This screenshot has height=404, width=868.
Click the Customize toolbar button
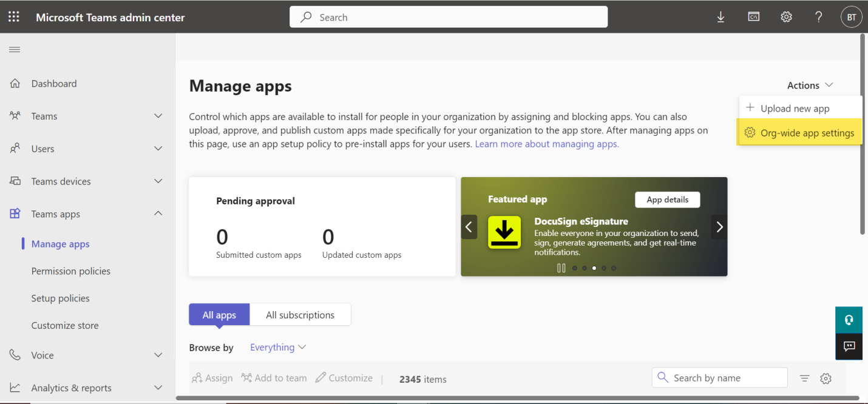[x=344, y=378]
